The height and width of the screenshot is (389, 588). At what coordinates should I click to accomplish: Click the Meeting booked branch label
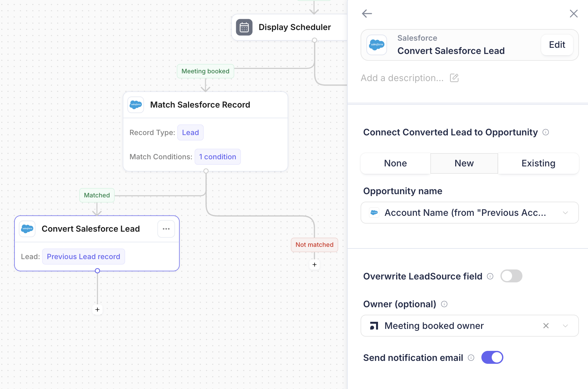coord(205,71)
